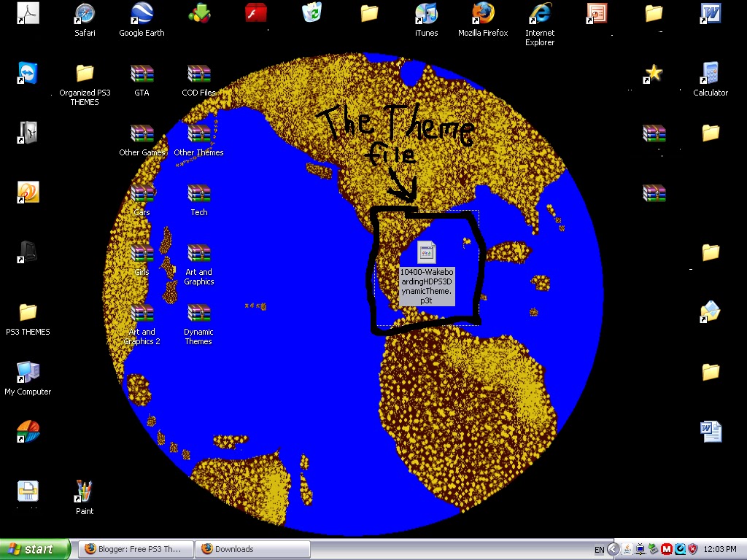Select the Other Themes archive
The width and height of the screenshot is (747, 560).
198,139
